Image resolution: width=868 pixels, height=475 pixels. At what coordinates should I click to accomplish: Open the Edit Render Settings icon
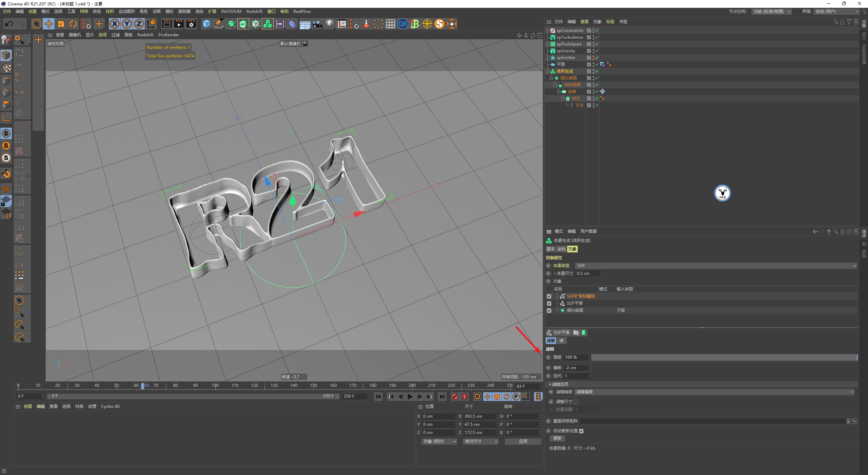pyautogui.click(x=191, y=24)
